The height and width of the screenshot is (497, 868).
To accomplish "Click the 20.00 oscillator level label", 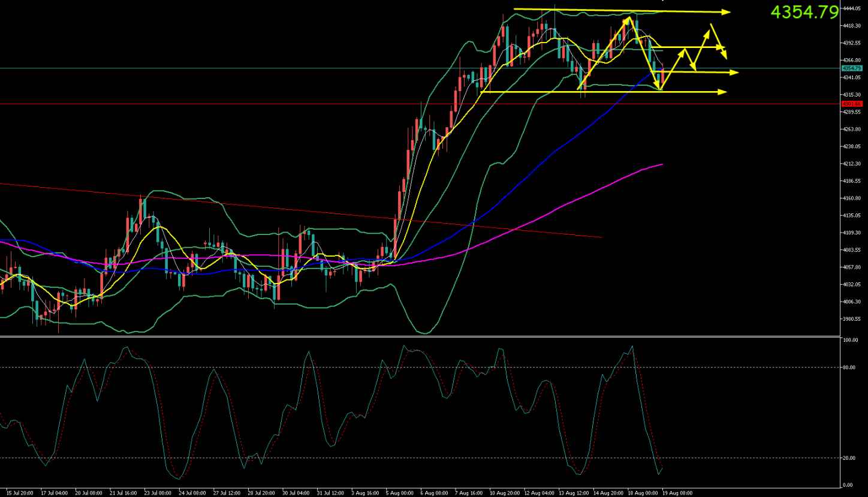I will pyautogui.click(x=850, y=458).
